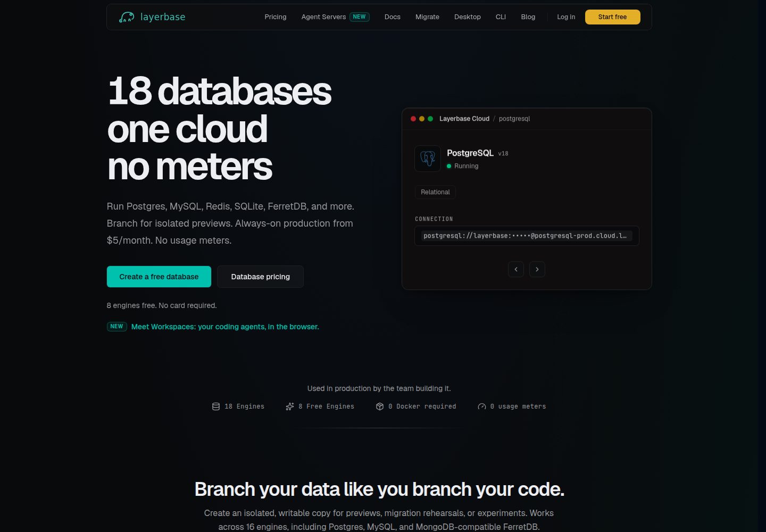
Task: Click the PostgreSQL elephant icon
Action: tap(428, 159)
